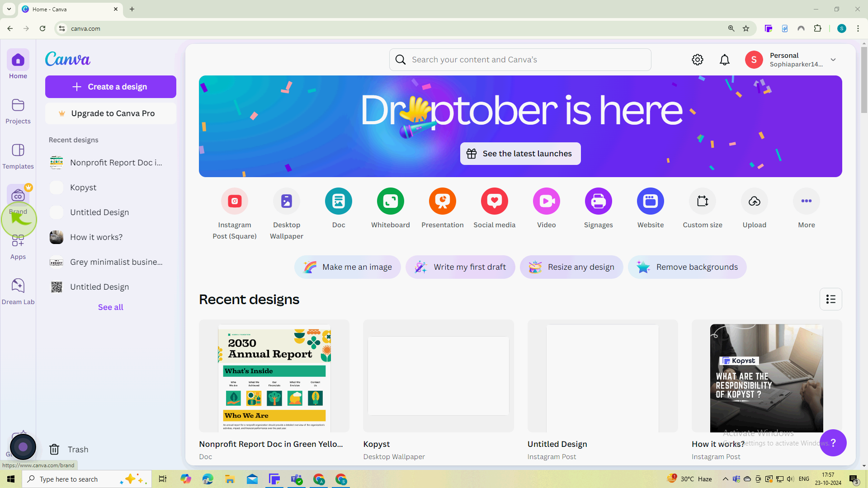
Task: Open the Chrome profile S avatar
Action: [x=842, y=28]
